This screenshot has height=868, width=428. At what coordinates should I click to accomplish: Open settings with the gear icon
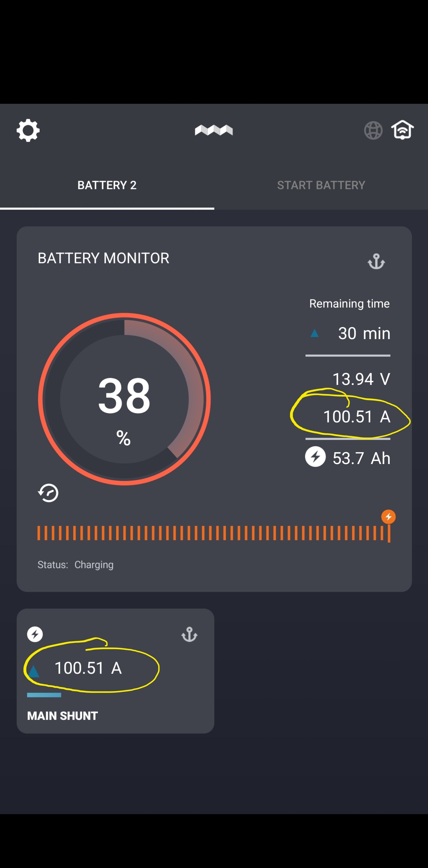(x=28, y=130)
